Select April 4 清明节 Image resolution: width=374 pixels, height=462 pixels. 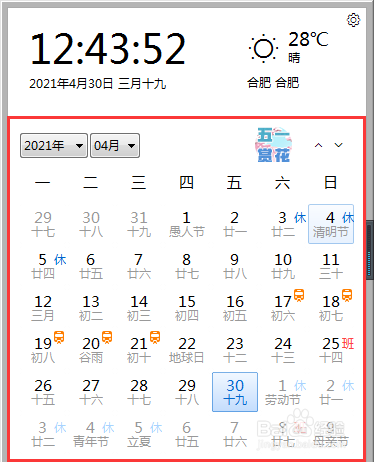[x=331, y=224]
